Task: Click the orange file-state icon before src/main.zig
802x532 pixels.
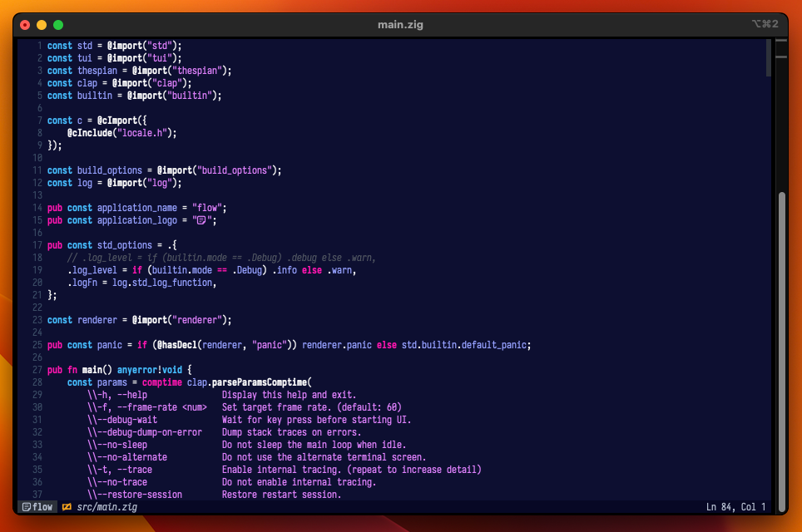Action: 67,507
